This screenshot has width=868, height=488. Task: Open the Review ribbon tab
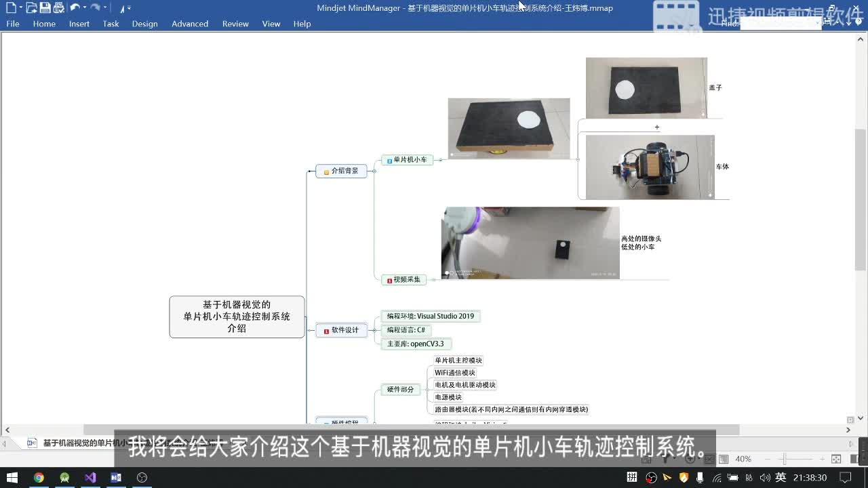click(235, 24)
